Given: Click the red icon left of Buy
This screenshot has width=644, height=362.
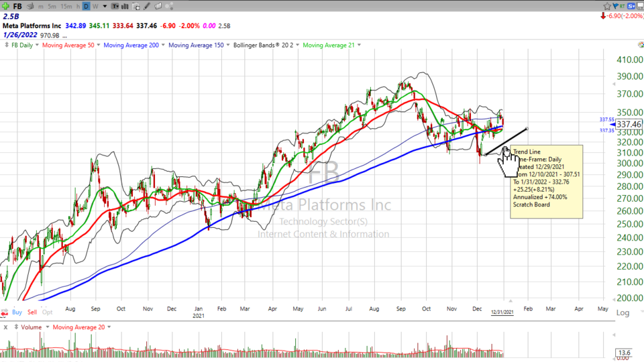Looking at the screenshot, I should pyautogui.click(x=4, y=313).
